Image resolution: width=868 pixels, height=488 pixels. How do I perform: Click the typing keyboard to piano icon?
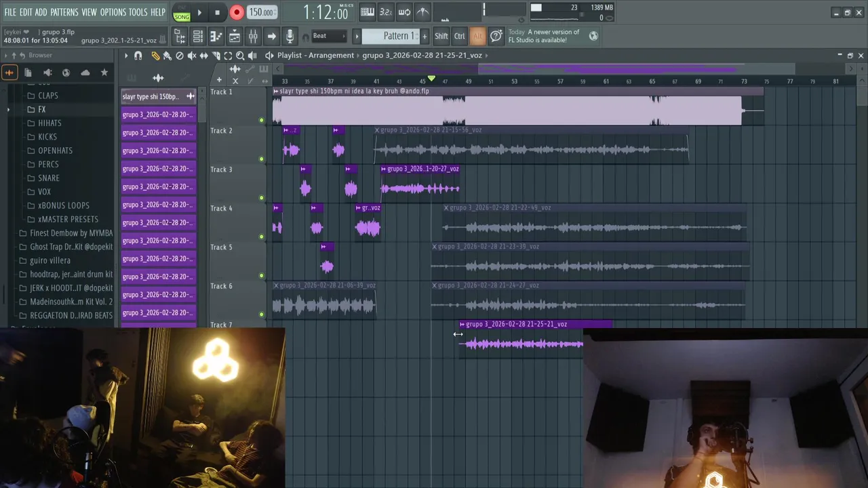[367, 12]
